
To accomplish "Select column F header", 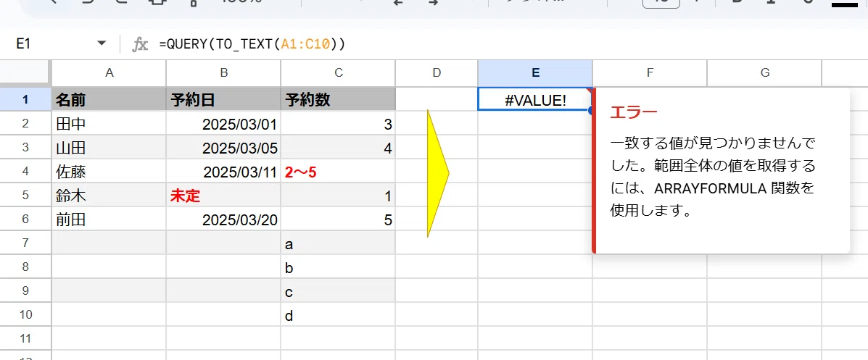I will 650,72.
